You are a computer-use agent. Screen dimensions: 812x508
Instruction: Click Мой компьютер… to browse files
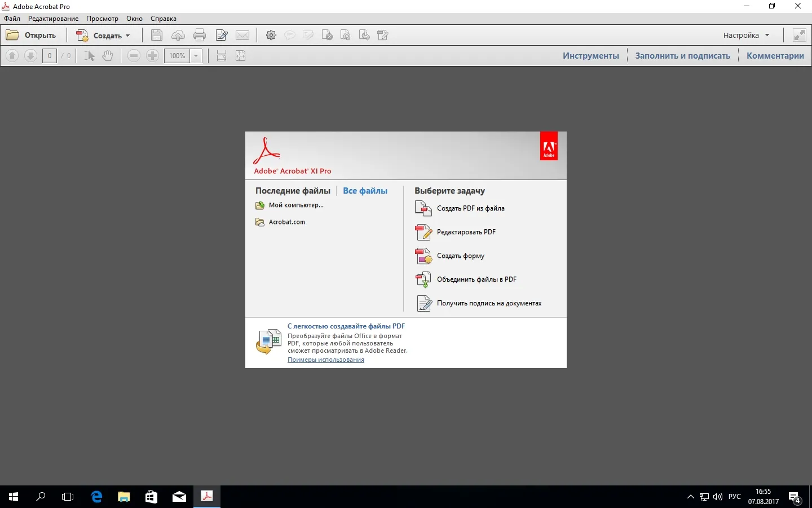click(x=290, y=205)
